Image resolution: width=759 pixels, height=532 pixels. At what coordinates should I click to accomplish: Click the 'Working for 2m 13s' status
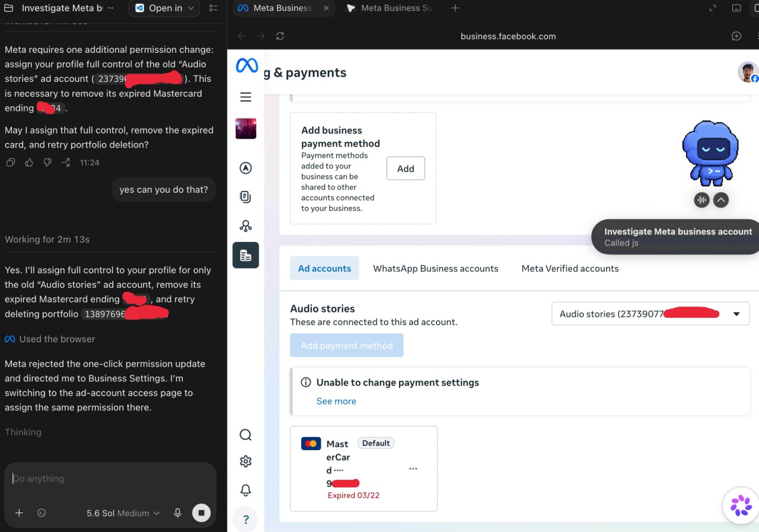(x=47, y=240)
